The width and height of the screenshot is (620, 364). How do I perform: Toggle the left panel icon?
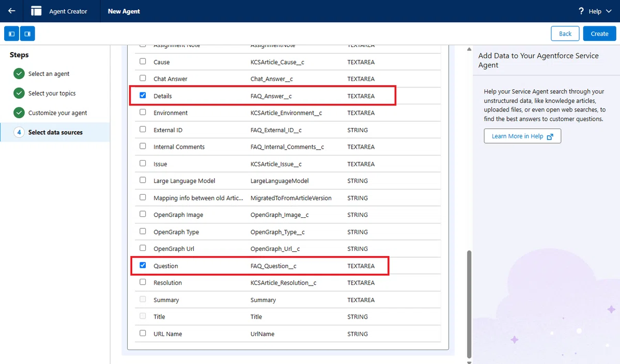coord(12,34)
